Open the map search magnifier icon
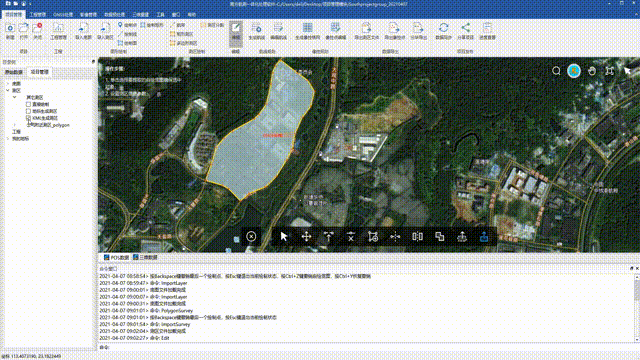This screenshot has width=640, height=360. click(556, 71)
